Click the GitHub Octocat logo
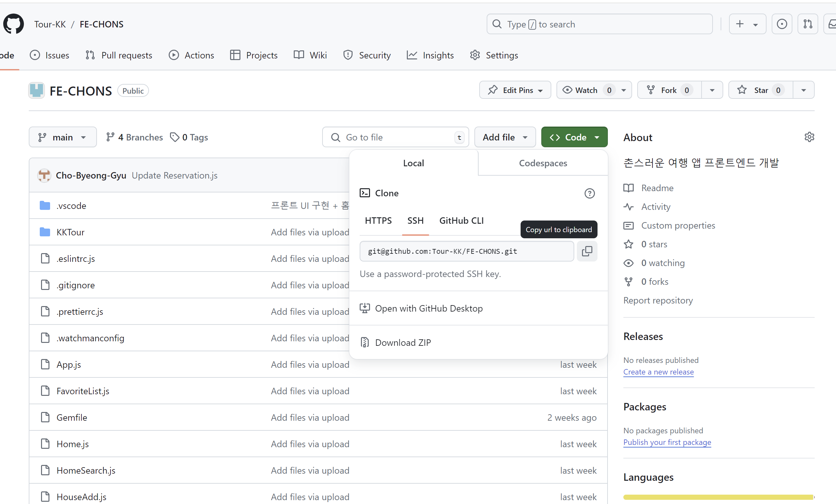This screenshot has width=836, height=504. pyautogui.click(x=14, y=24)
